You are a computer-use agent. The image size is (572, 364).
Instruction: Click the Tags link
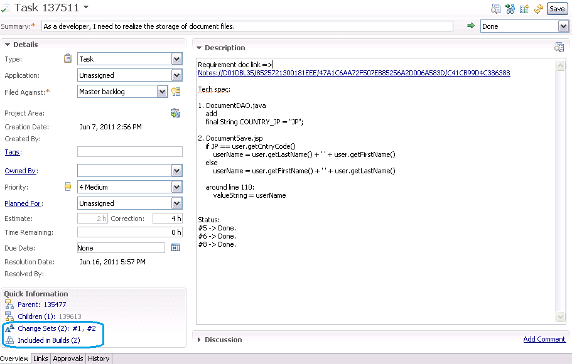point(13,152)
